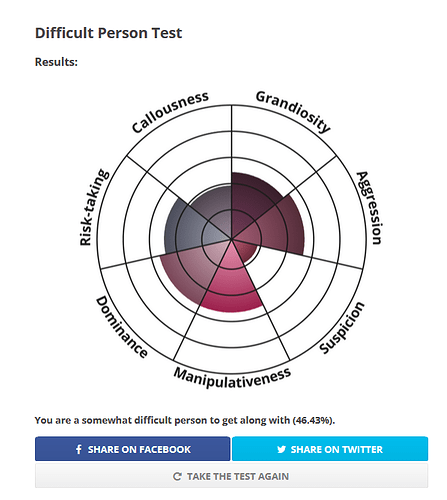This screenshot has height=500, width=447.
Task: Click the Suspicion chart label
Action: pos(342,327)
